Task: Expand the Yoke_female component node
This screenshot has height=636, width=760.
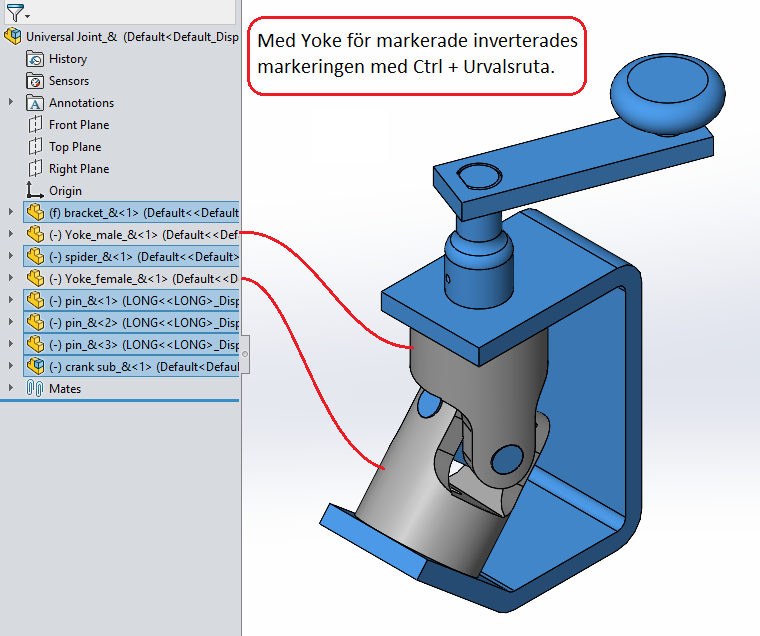Action: (x=11, y=278)
